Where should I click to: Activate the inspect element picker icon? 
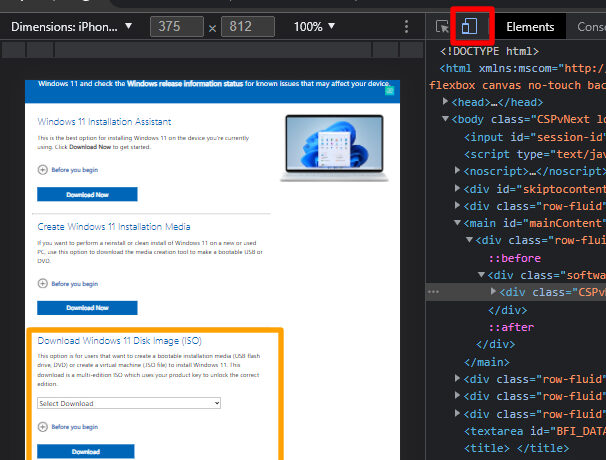pos(442,27)
